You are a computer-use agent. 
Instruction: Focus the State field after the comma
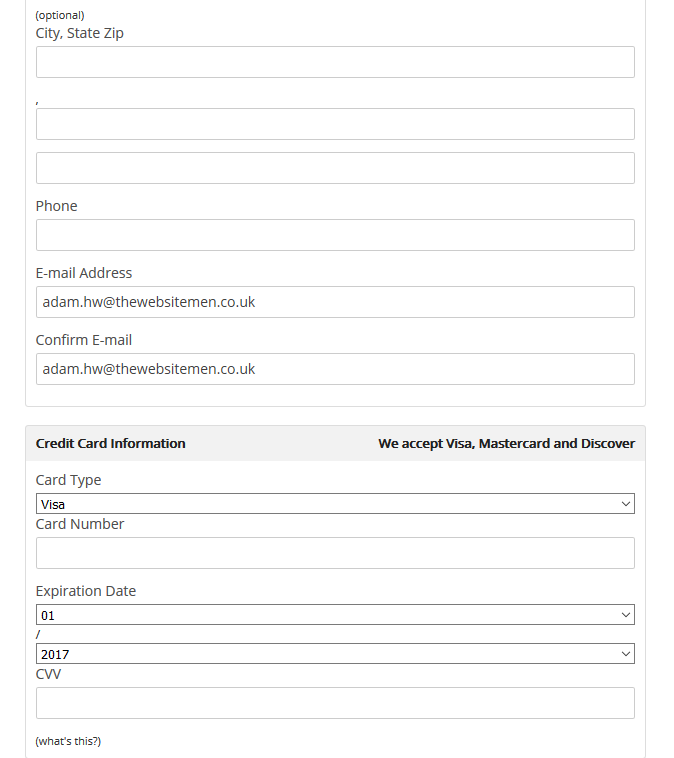(335, 124)
